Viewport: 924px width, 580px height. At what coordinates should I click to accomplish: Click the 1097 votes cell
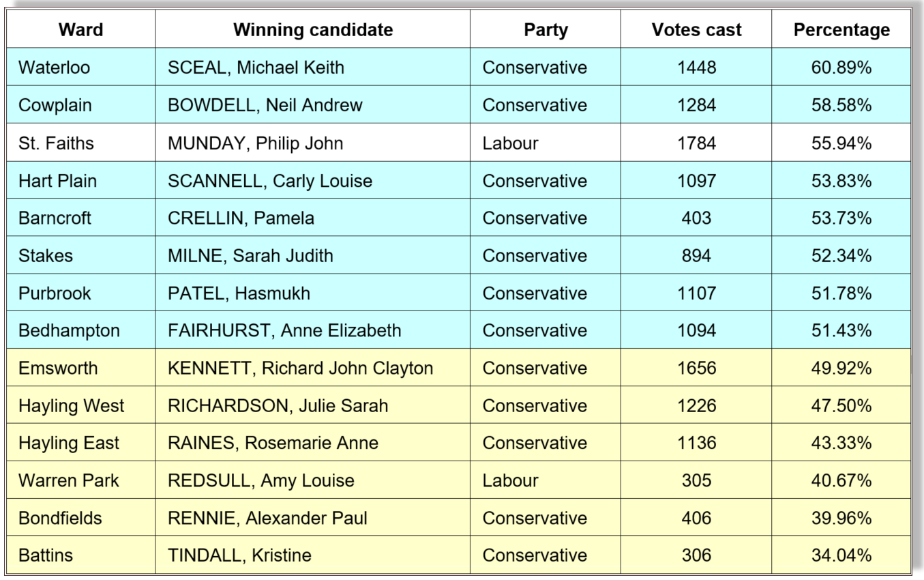696,181
